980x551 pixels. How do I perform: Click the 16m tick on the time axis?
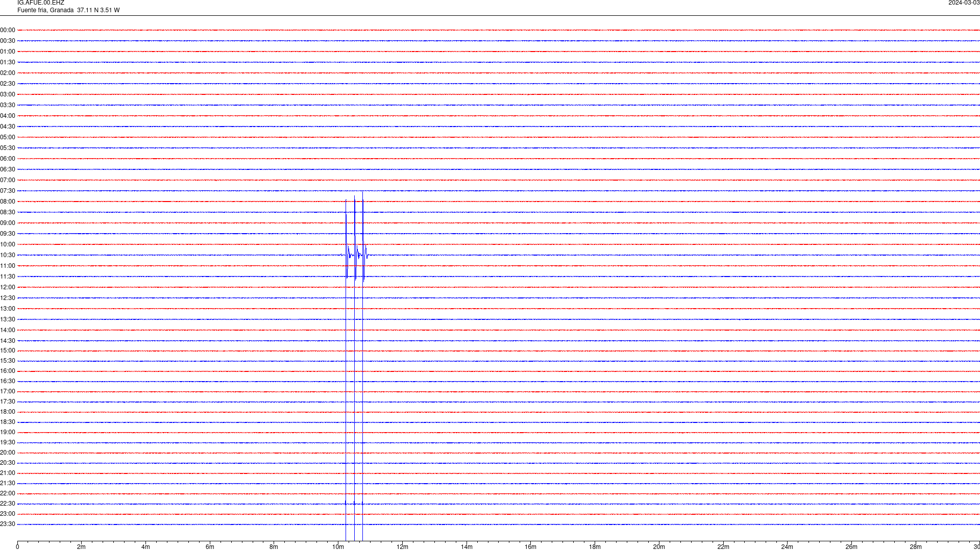coord(531,547)
